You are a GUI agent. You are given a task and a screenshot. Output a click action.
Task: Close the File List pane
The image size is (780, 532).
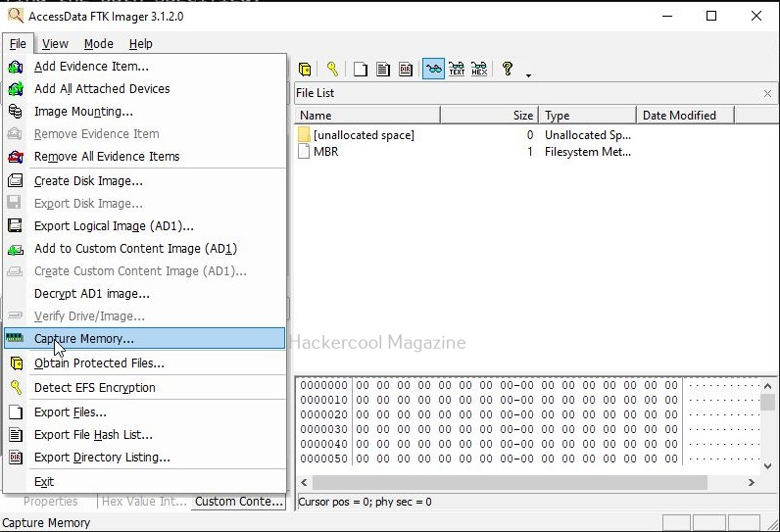coord(767,93)
